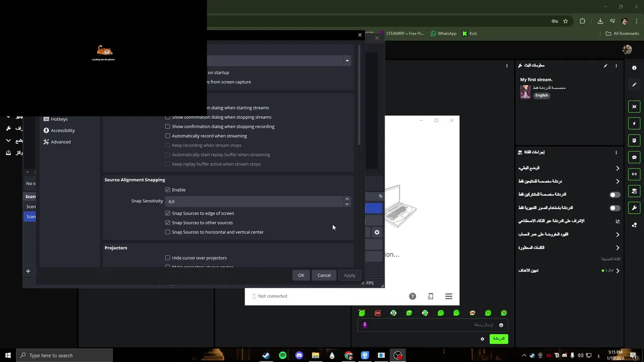Open Steam from taskbar
This screenshot has width=644, height=362.
[266, 355]
